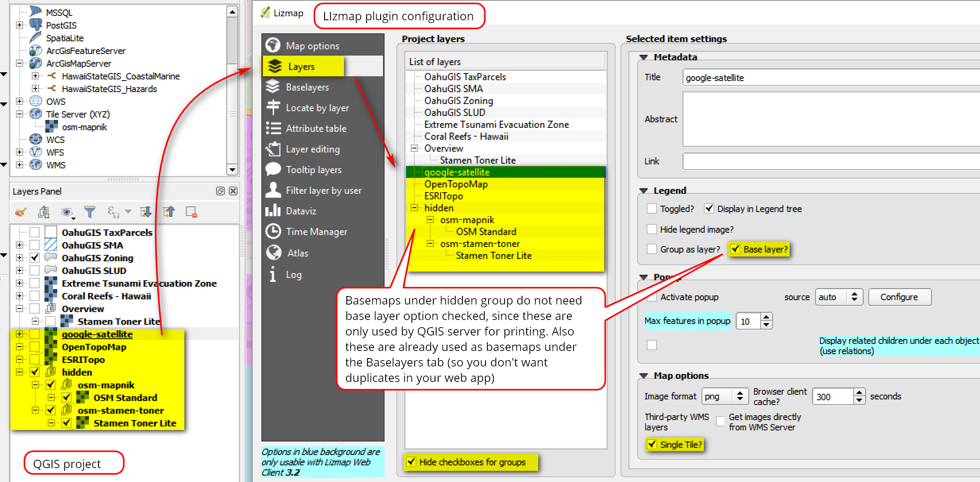Click the open layer styling brush icon
Image resolution: width=980 pixels, height=482 pixels.
click(x=20, y=212)
